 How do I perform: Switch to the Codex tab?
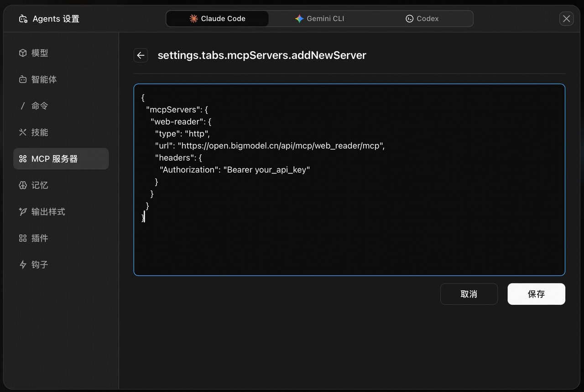click(x=422, y=19)
